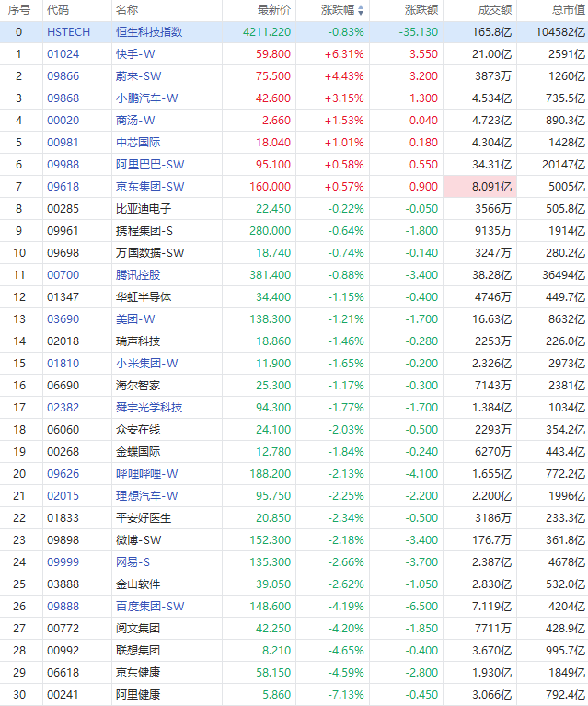
Task: Select 平安好医生 row name
Action: coord(144,517)
